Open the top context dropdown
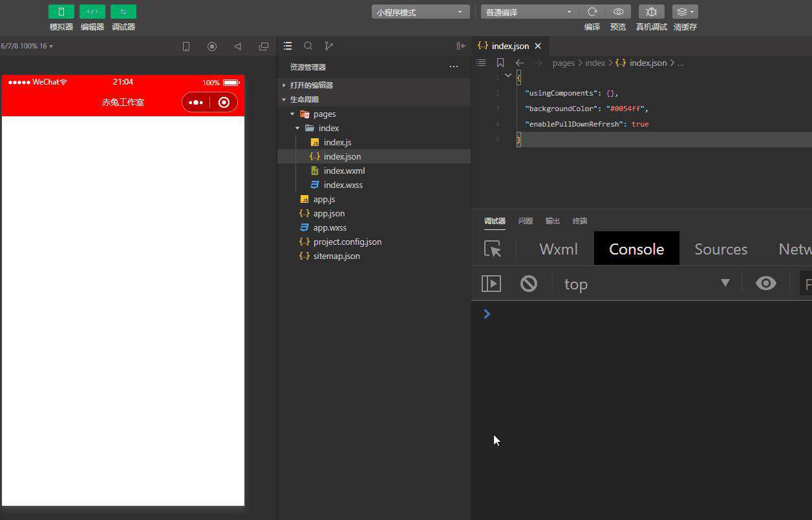 pos(646,284)
